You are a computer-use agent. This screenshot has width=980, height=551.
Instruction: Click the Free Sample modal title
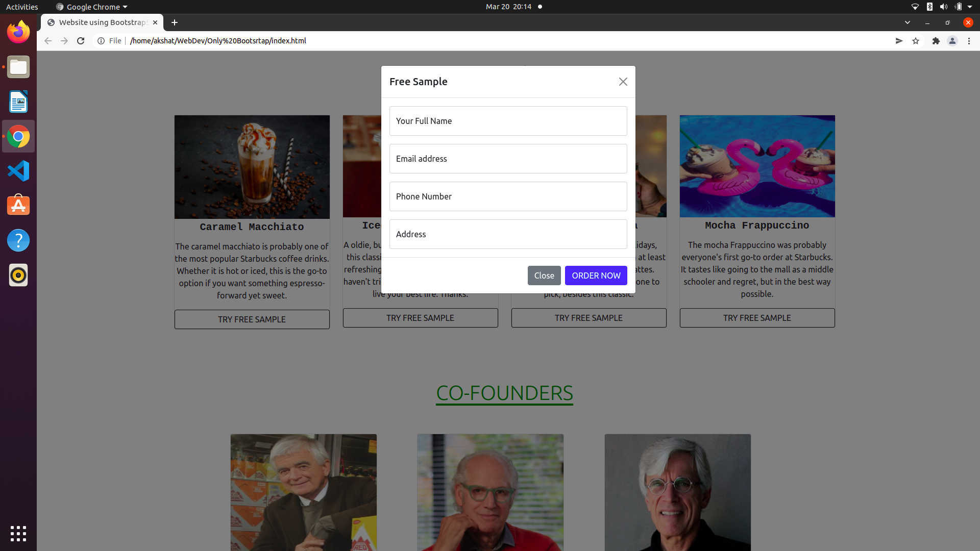coord(419,82)
